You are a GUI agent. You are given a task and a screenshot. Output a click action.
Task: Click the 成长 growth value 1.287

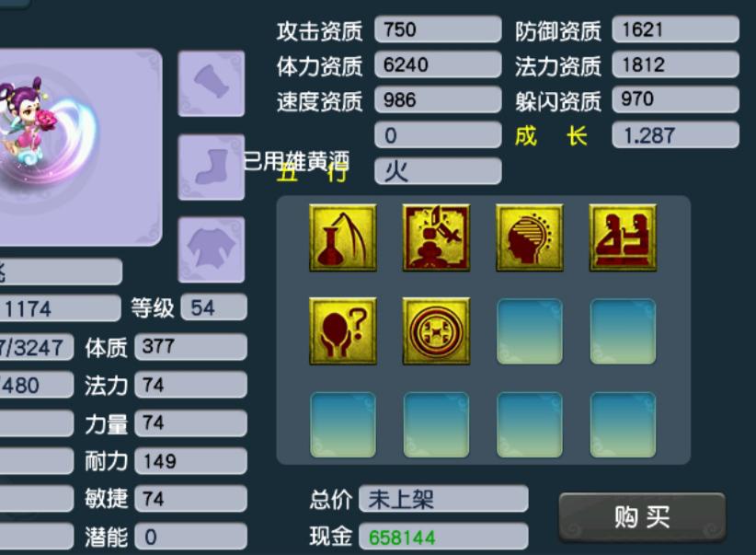(675, 135)
